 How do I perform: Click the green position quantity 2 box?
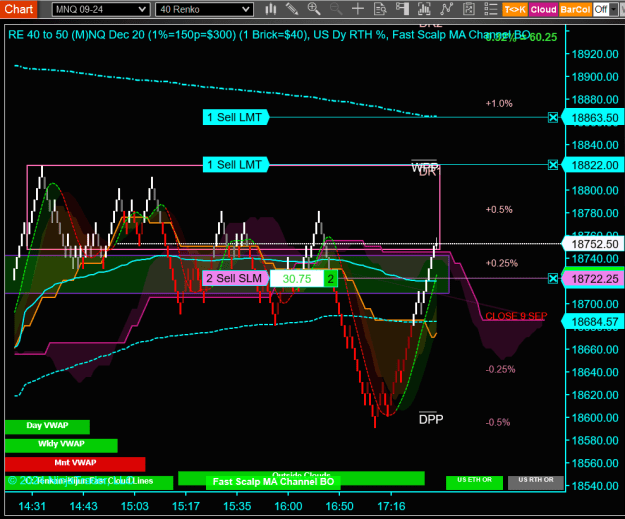[x=330, y=279]
